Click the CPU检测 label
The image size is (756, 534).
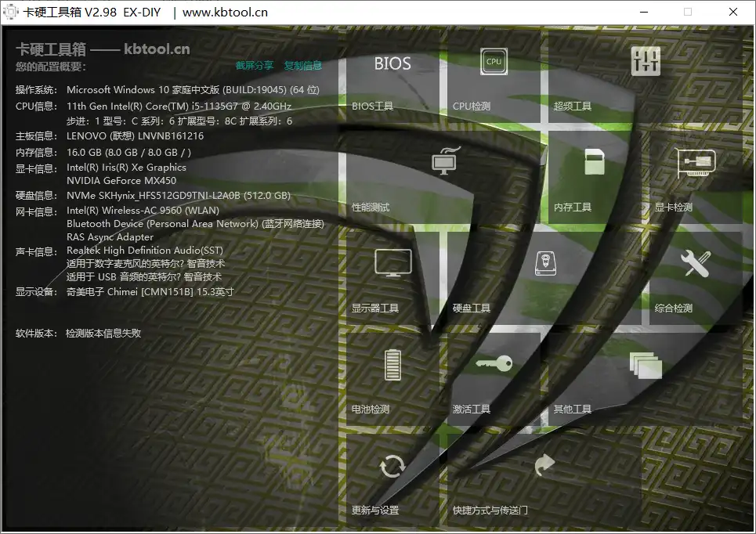(x=471, y=106)
